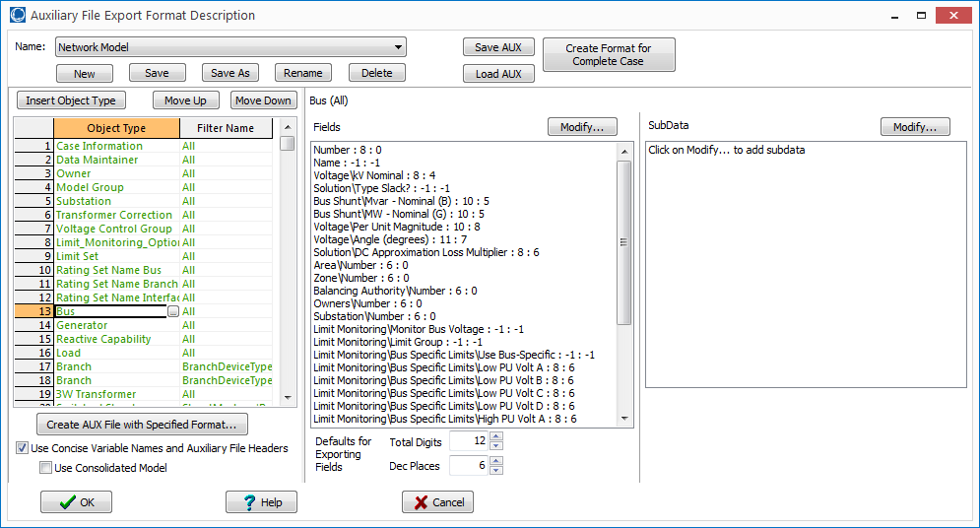Click the Save AUX button
Image resolution: width=980 pixels, height=528 pixels.
pos(498,47)
